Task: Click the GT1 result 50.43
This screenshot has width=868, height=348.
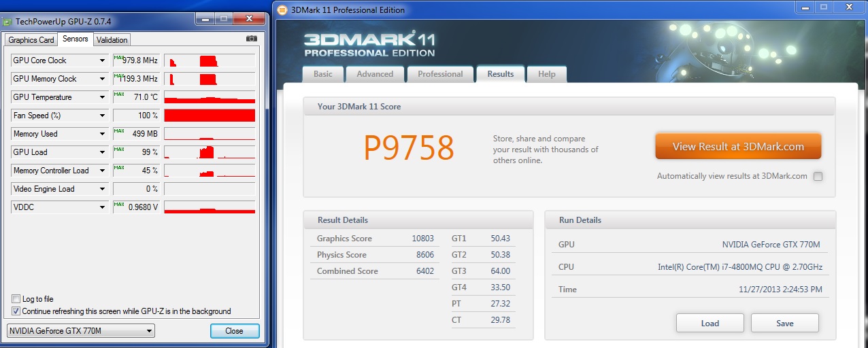Action: click(x=501, y=239)
